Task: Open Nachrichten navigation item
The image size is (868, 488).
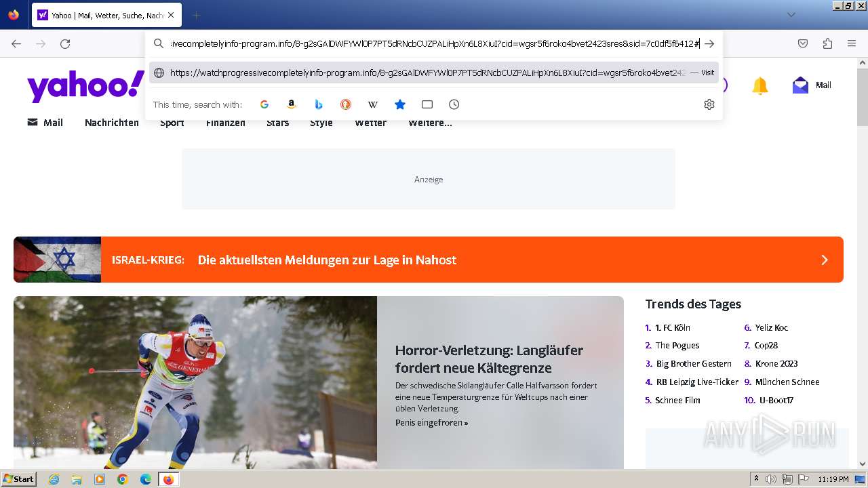Action: click(x=112, y=123)
